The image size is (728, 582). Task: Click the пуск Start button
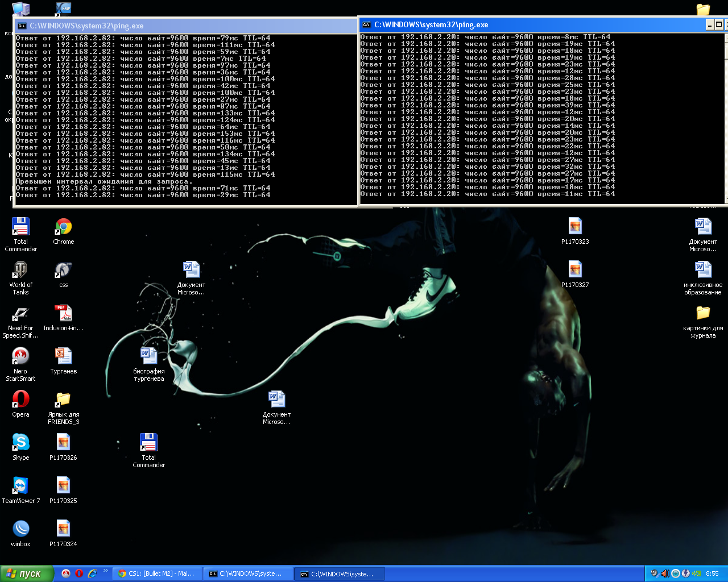pos(27,573)
